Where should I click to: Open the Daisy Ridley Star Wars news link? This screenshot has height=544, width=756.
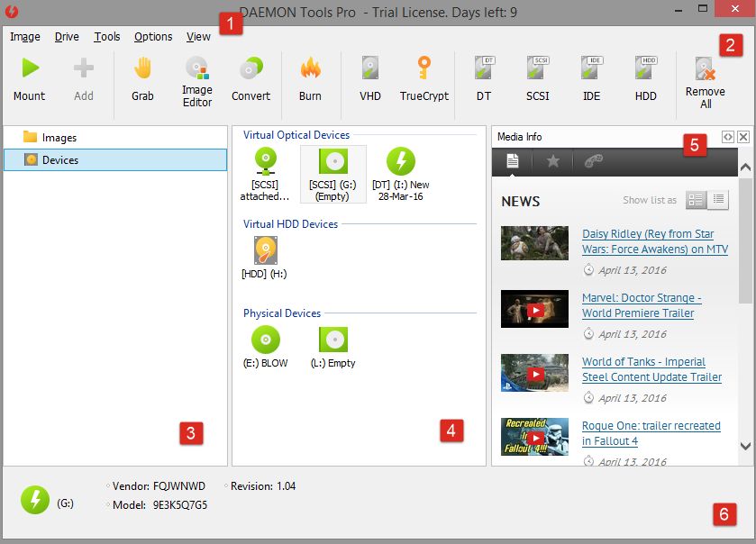click(x=655, y=241)
